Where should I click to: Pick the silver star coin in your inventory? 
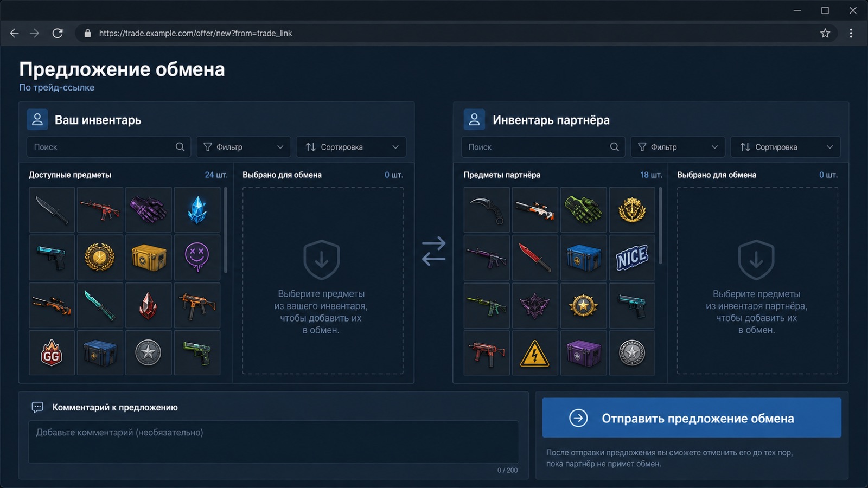[x=149, y=353]
